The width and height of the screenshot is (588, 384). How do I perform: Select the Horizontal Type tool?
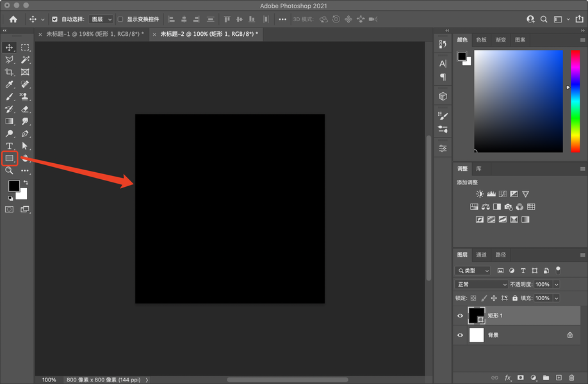tap(10, 146)
